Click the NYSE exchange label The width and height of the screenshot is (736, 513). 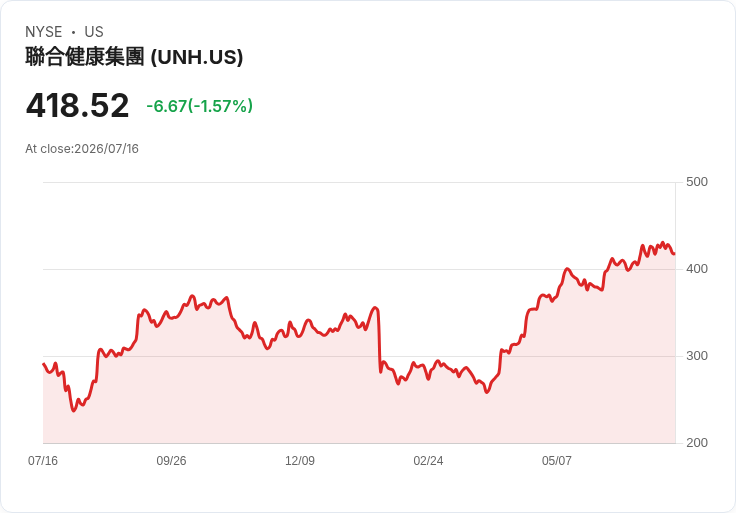tap(44, 32)
